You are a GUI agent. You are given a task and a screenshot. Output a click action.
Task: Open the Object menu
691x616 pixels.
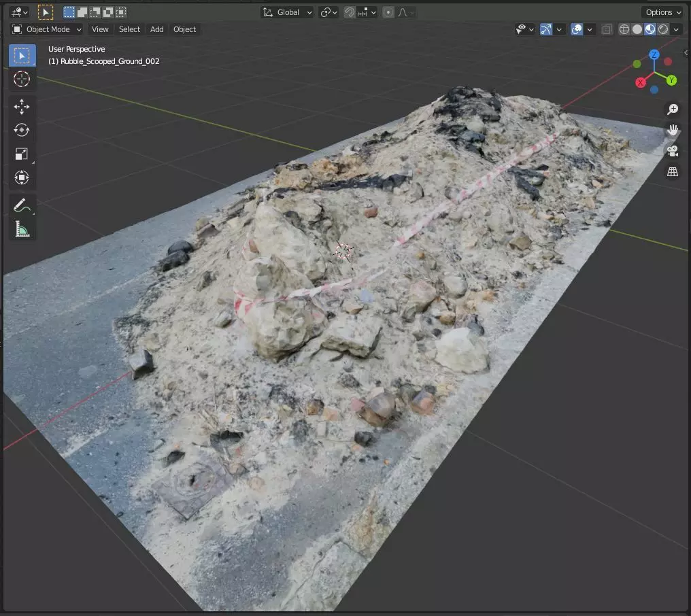coord(184,29)
